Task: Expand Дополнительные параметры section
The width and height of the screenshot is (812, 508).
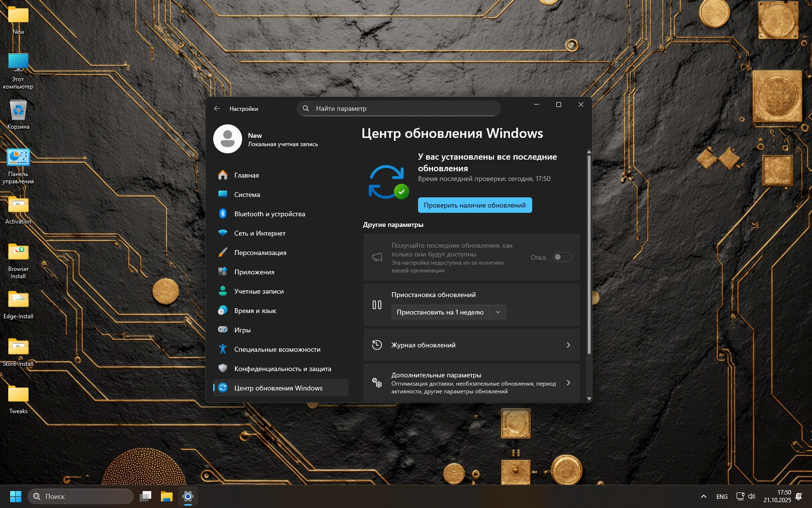Action: (568, 383)
